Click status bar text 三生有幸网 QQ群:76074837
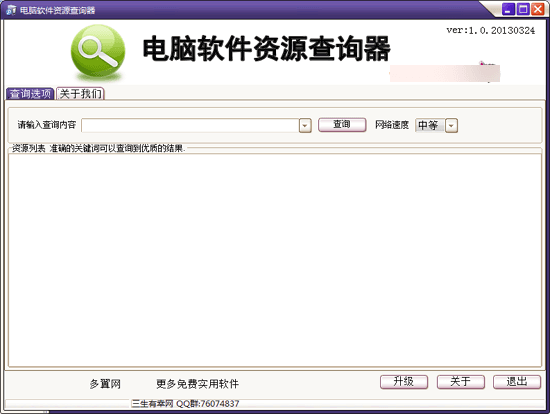550x414 pixels. [x=185, y=404]
